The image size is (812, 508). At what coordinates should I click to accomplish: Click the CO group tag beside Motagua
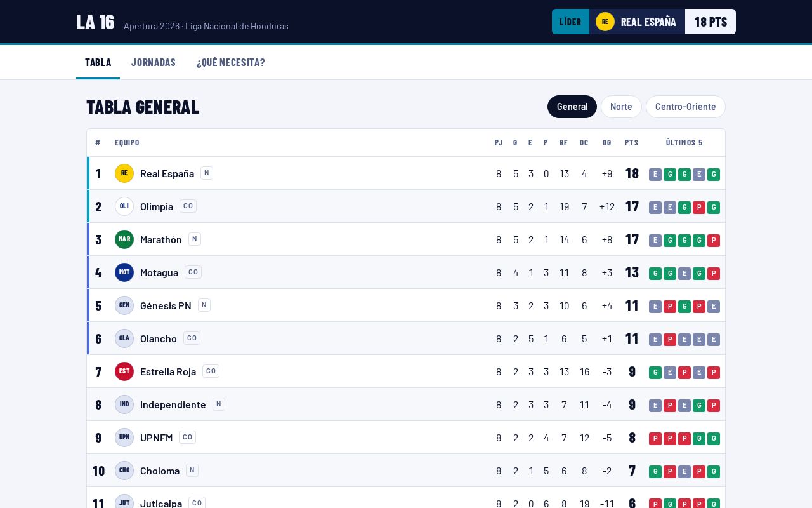pyautogui.click(x=193, y=272)
